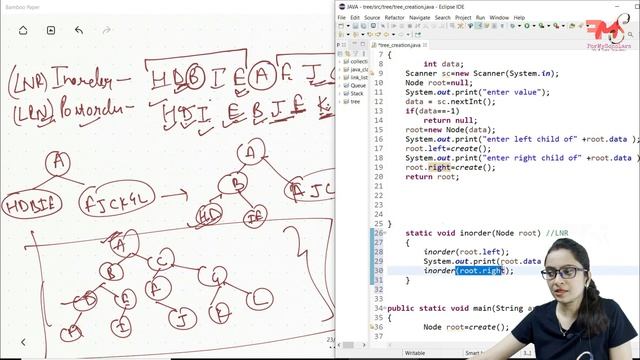Open the File menu
Viewport: 640px width, 360px height.
(x=342, y=18)
